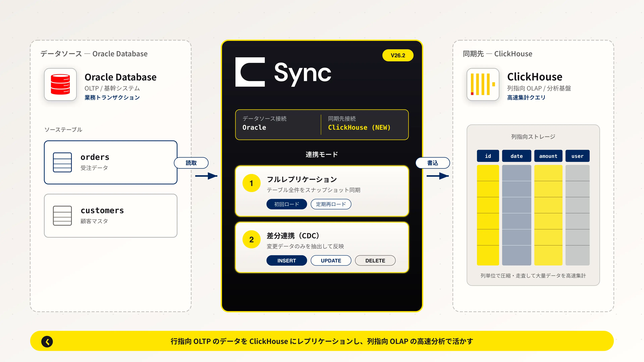Screen dimensions: 644x362
Task: Click the 読取 label pill
Action: [x=191, y=163]
